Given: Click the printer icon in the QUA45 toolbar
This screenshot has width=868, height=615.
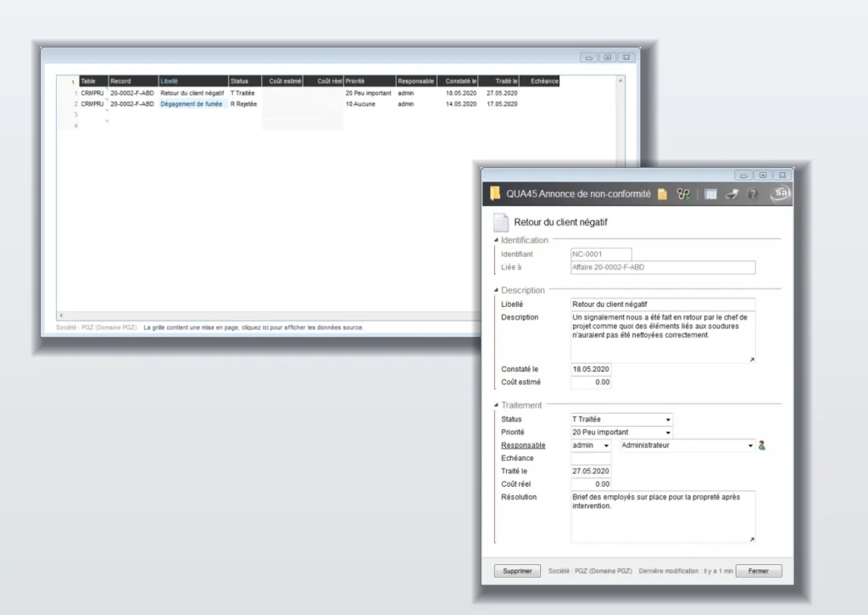Looking at the screenshot, I should [732, 194].
